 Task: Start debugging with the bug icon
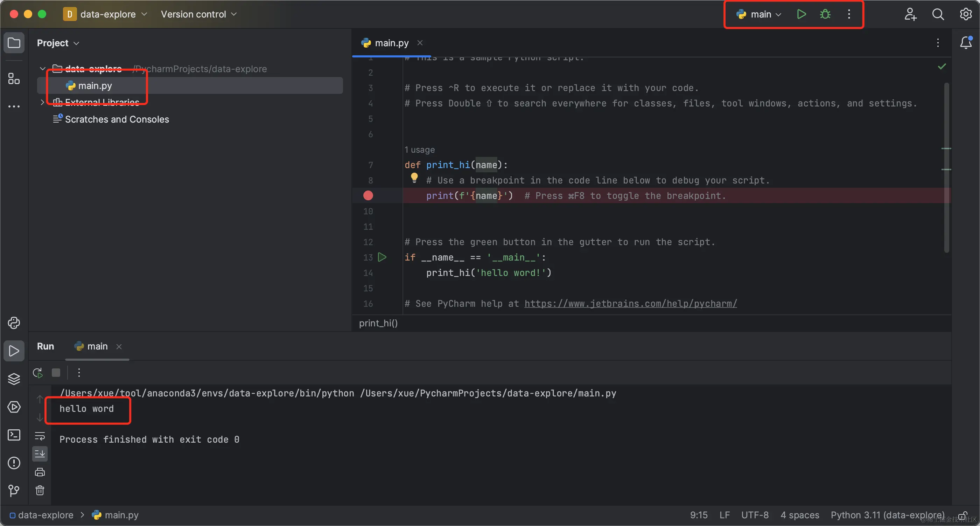(825, 14)
